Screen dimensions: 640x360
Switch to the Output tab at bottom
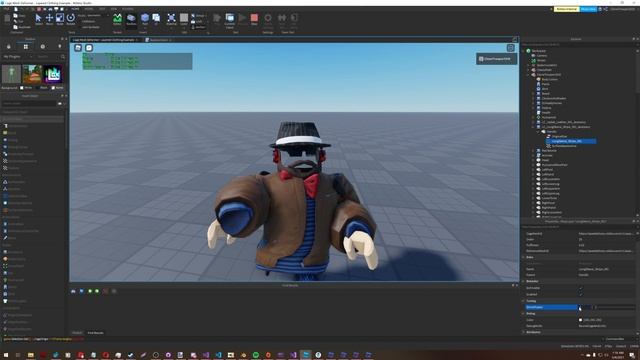[77, 333]
